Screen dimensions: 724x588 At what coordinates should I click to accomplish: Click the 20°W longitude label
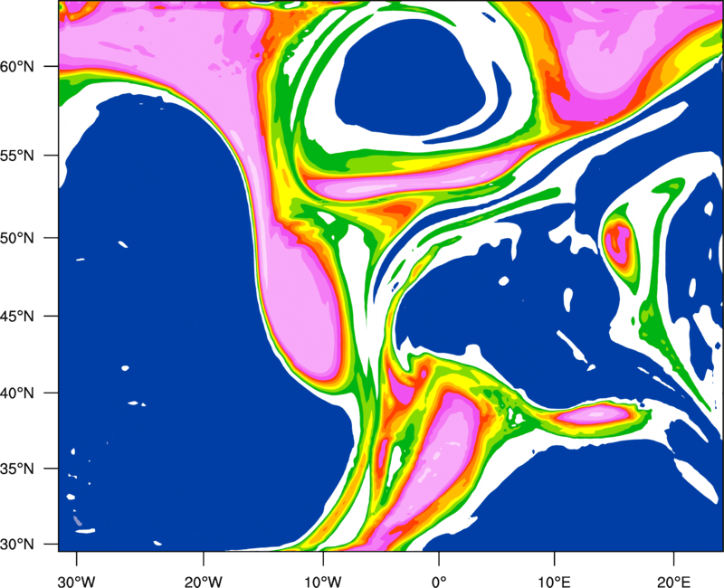[x=203, y=582]
